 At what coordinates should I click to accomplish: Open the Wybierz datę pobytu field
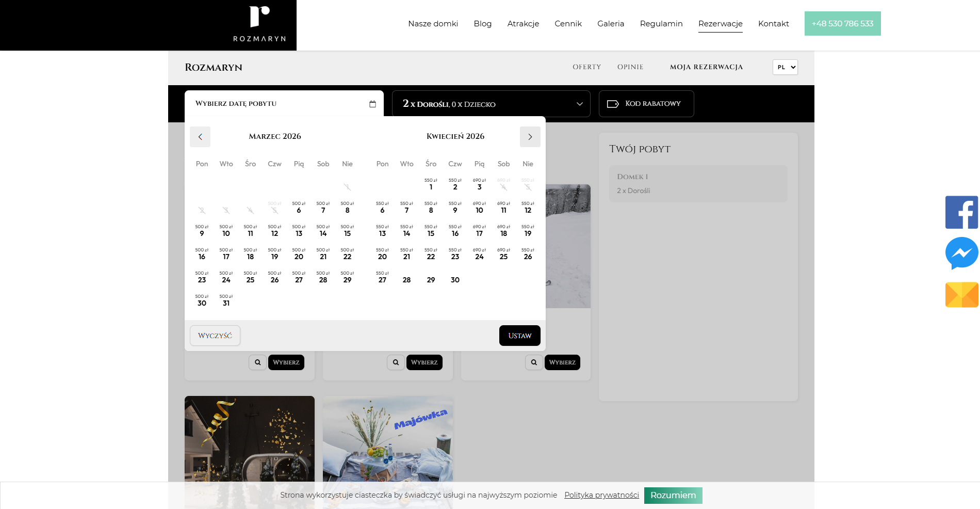279,104
